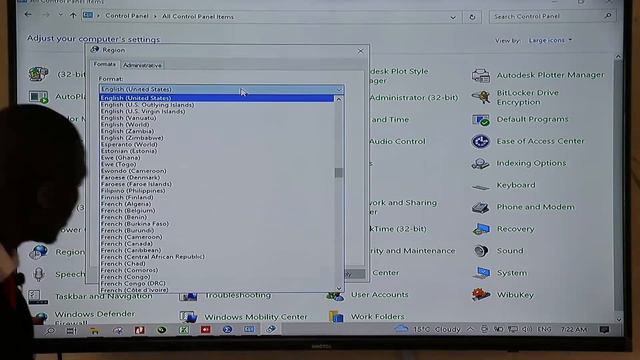
Task: Expand the address bar history dropdown
Action: [453, 17]
